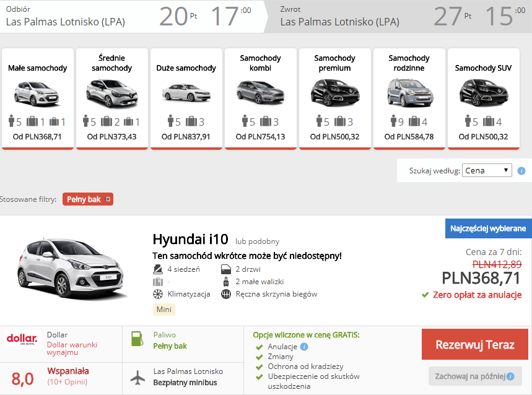Click the pickup time 17:00
The image size is (532, 395).
click(x=231, y=16)
